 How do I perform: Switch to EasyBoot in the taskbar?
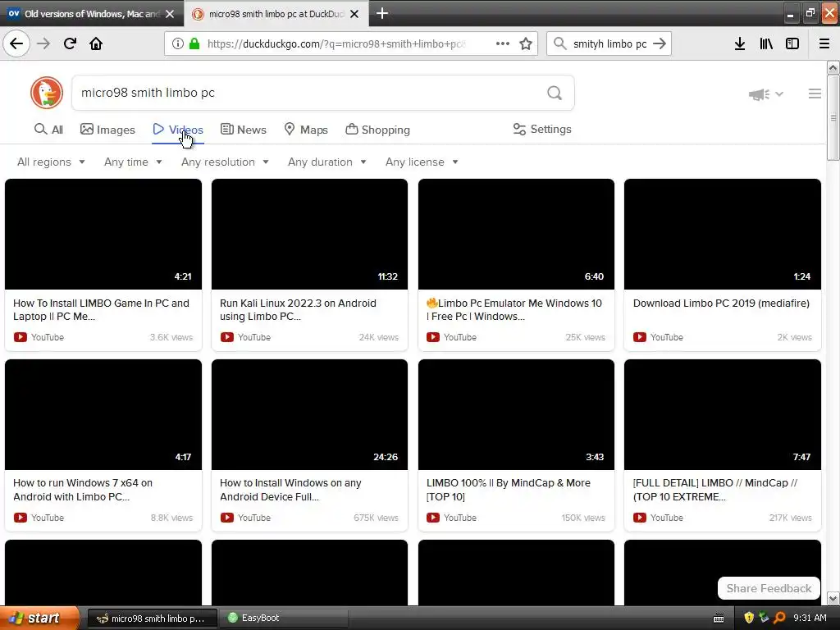tap(284, 618)
